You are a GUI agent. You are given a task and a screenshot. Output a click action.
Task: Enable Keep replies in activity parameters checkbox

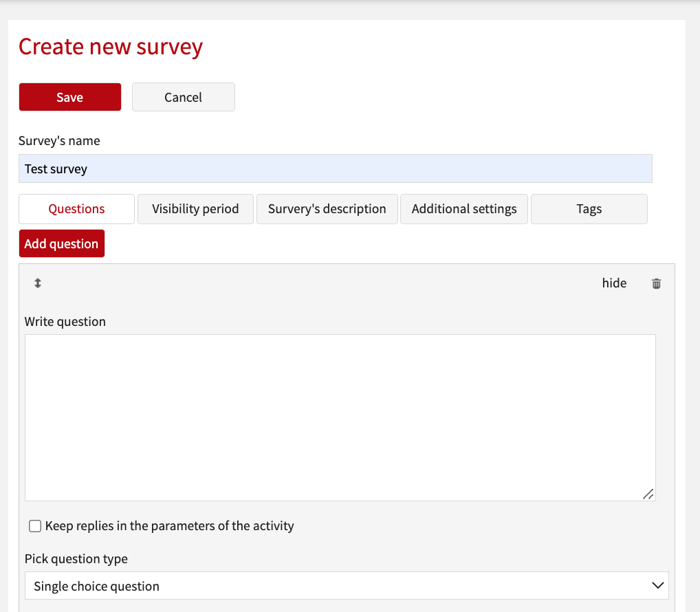tap(35, 526)
